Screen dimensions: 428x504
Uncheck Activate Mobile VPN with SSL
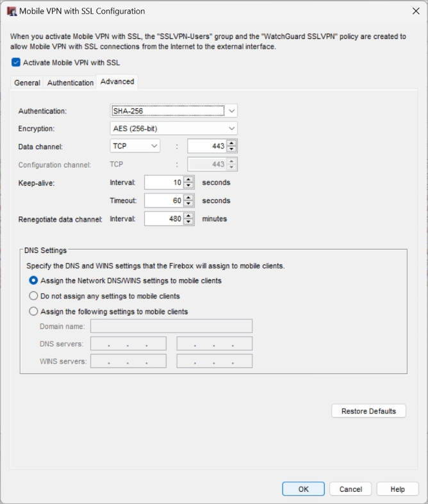16,62
